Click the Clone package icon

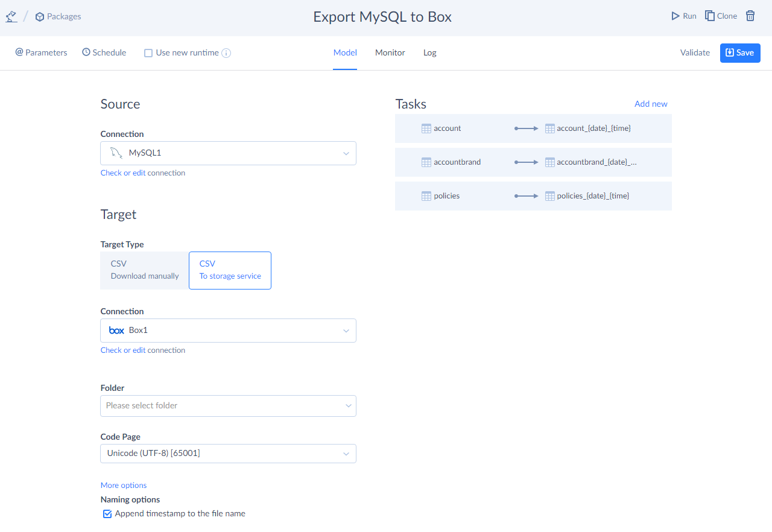pyautogui.click(x=710, y=16)
